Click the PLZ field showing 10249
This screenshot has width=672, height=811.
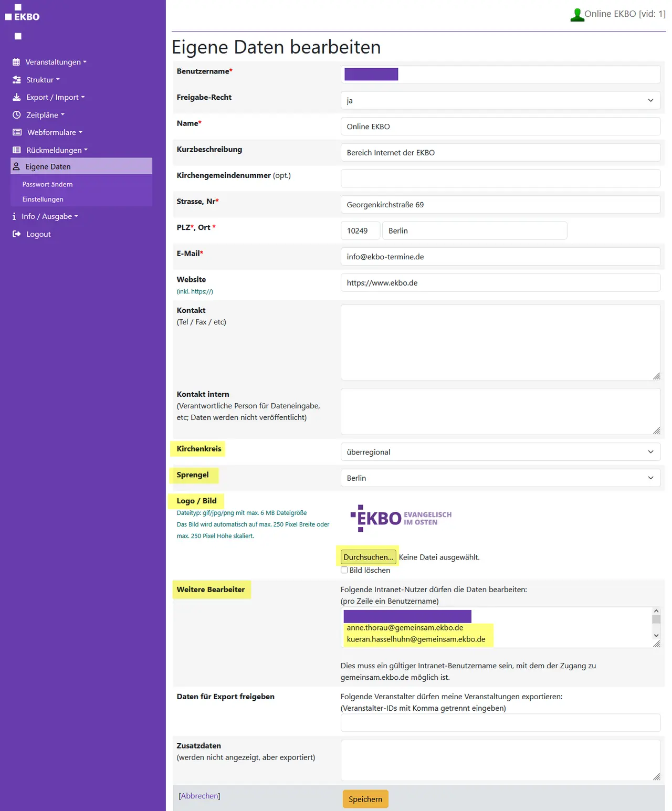(x=360, y=230)
